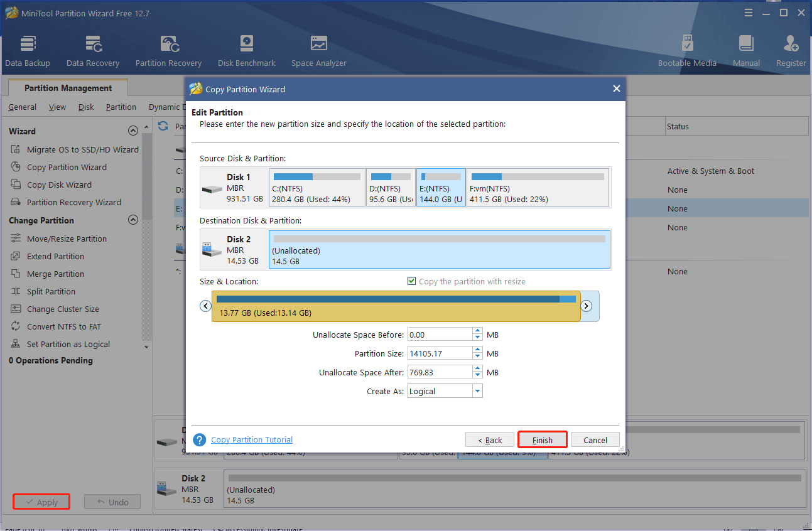
Task: Open the Manual
Action: 746,51
